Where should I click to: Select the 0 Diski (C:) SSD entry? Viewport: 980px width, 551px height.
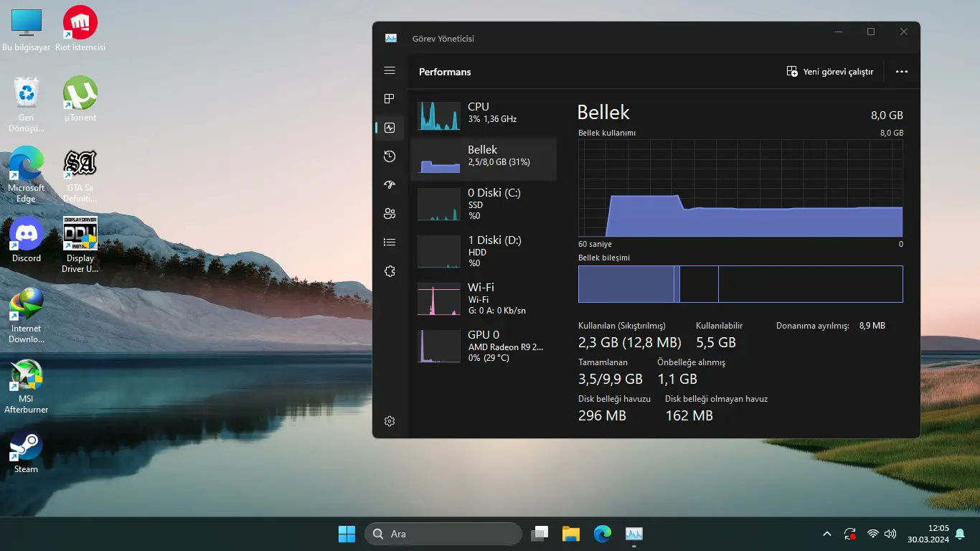pyautogui.click(x=484, y=204)
